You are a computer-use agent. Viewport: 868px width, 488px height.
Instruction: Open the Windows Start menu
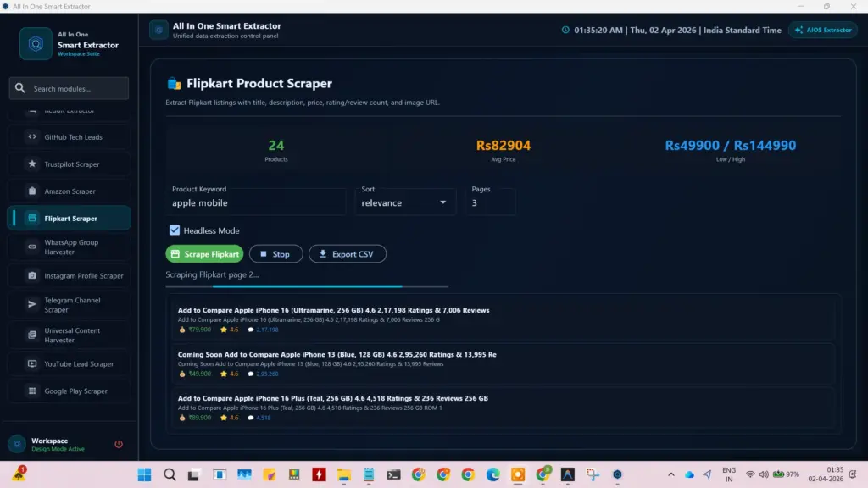tap(144, 474)
